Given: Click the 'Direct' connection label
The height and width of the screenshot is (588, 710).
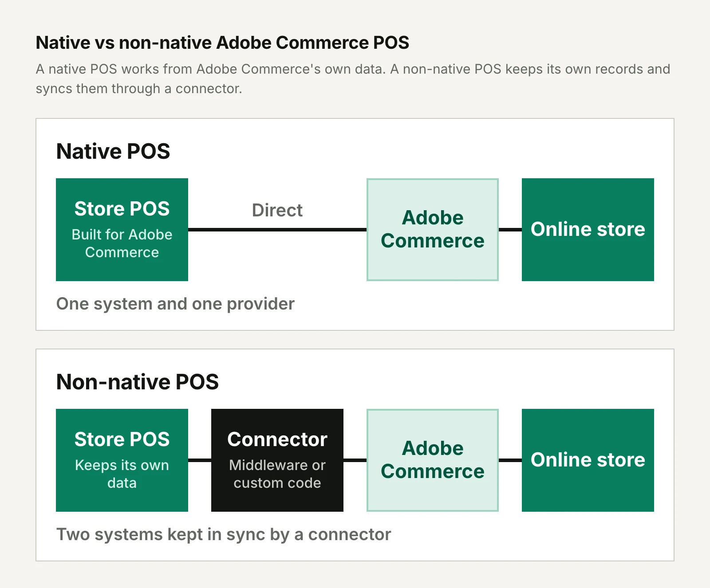Looking at the screenshot, I should tap(277, 210).
